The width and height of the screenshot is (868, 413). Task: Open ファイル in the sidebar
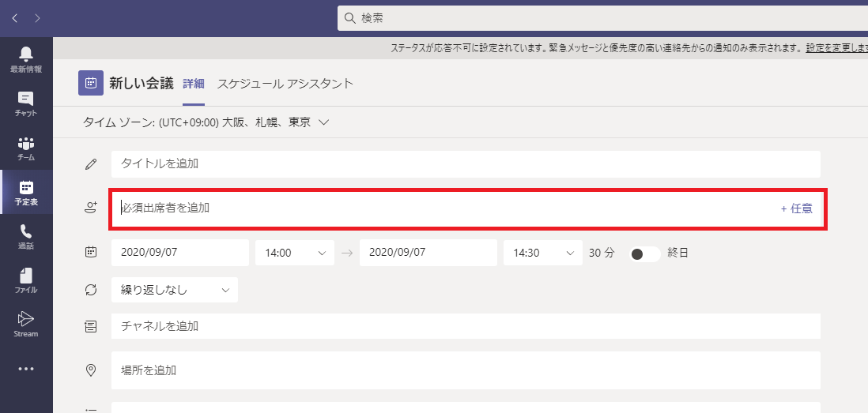[26, 280]
